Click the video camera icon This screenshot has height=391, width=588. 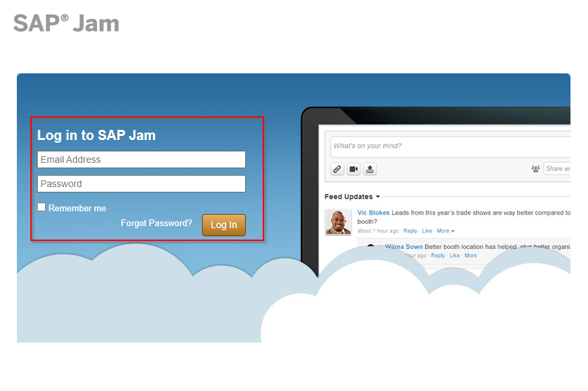coord(353,170)
